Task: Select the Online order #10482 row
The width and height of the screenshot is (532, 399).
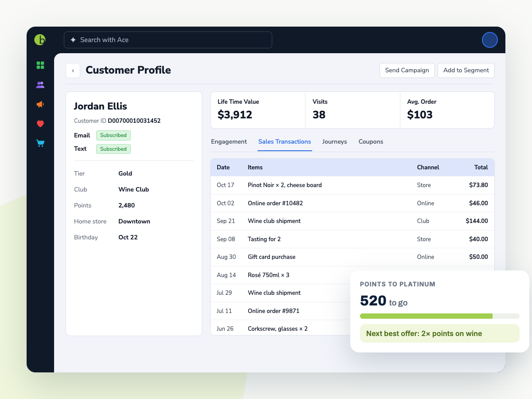Action: click(352, 203)
